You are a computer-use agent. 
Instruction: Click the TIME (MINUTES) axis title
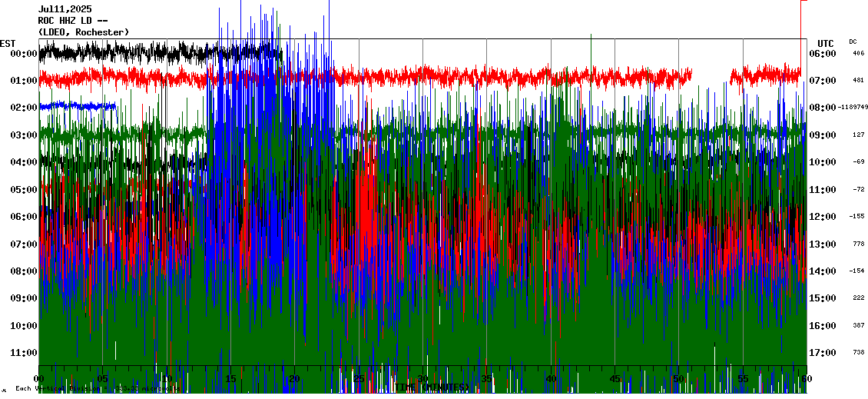tap(432, 387)
